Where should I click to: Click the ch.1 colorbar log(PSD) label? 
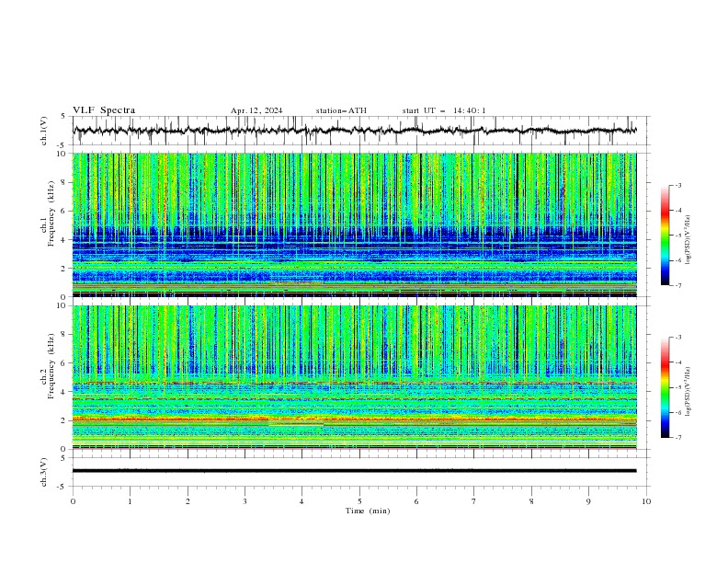click(688, 240)
